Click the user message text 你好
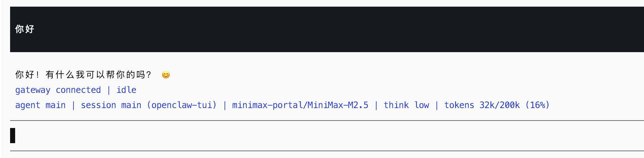Screen dimensions: 644x158 (25, 29)
